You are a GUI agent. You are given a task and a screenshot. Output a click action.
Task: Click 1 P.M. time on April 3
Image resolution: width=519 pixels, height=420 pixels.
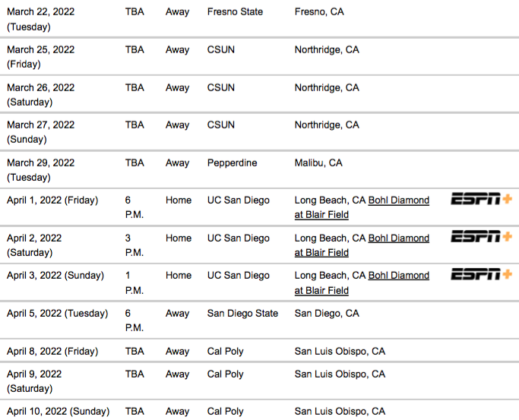coord(134,283)
